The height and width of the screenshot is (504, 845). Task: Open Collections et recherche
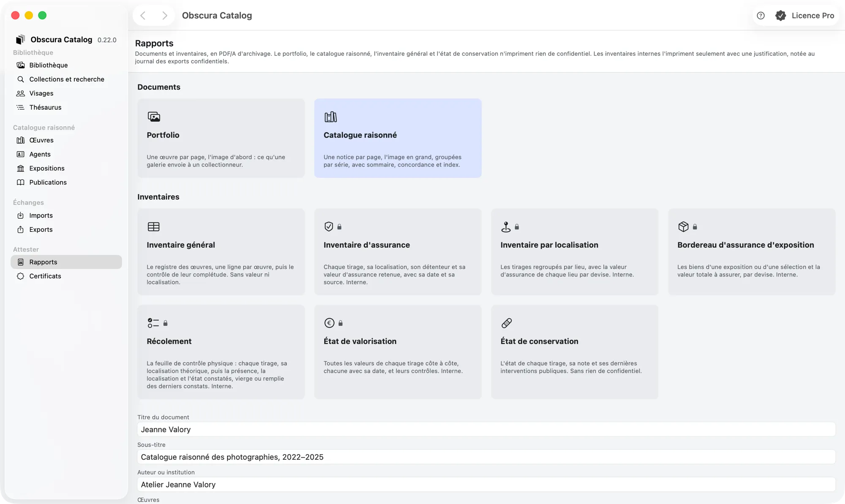(x=66, y=79)
